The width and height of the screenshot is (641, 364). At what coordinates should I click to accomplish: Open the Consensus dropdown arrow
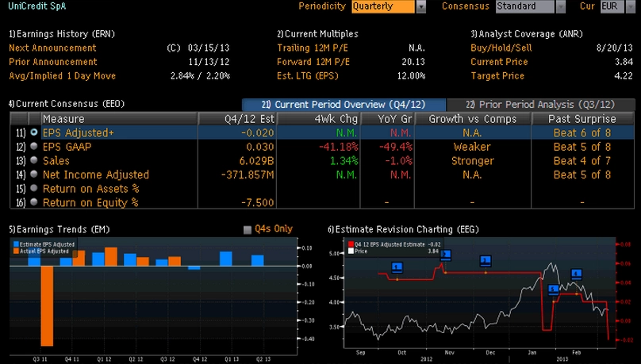(561, 6)
